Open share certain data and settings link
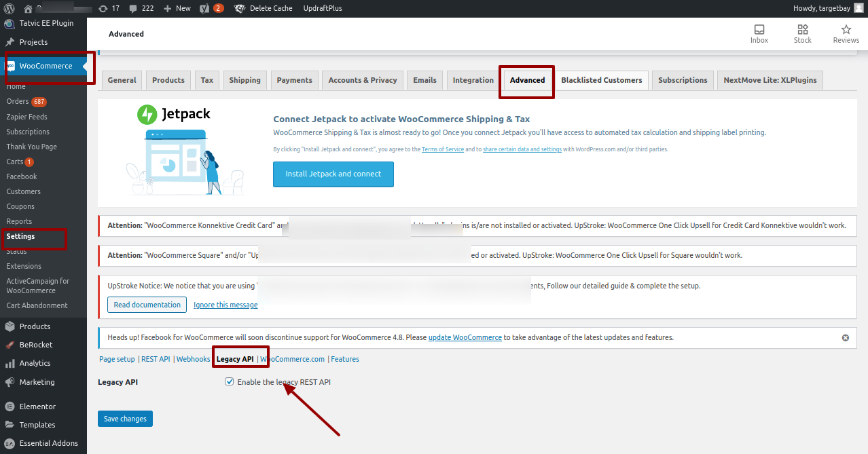Image resolution: width=868 pixels, height=454 pixels. tap(522, 149)
